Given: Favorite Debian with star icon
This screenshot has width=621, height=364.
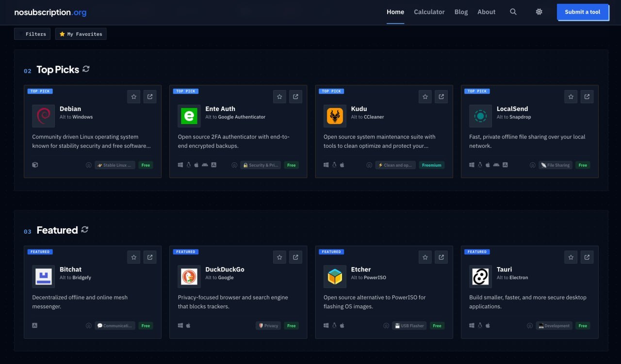Looking at the screenshot, I should pyautogui.click(x=134, y=96).
